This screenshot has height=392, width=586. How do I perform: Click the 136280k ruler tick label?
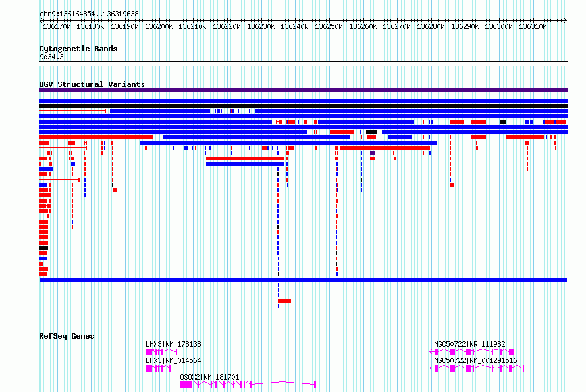[x=431, y=26]
